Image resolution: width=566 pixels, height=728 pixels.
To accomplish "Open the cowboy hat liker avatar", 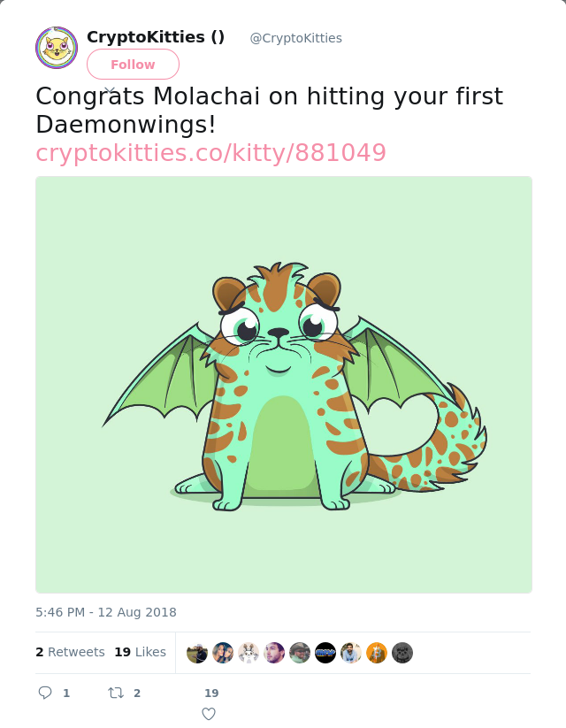I will click(300, 653).
